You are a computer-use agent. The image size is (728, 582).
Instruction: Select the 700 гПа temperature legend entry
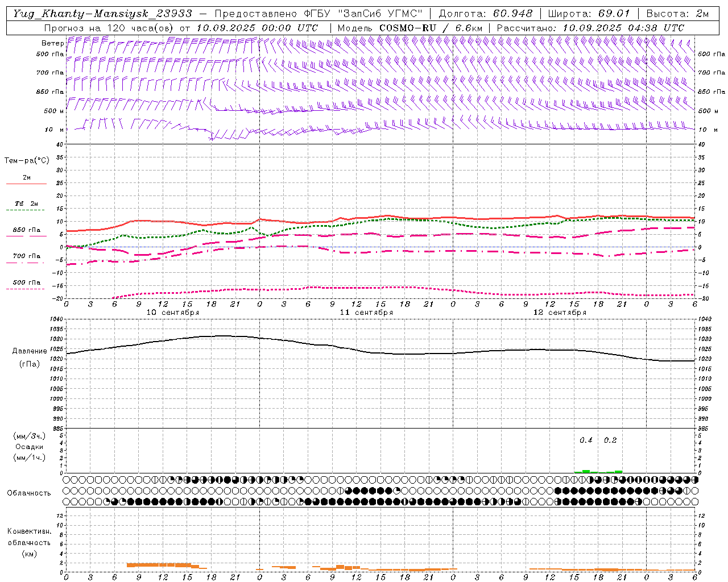click(x=26, y=256)
